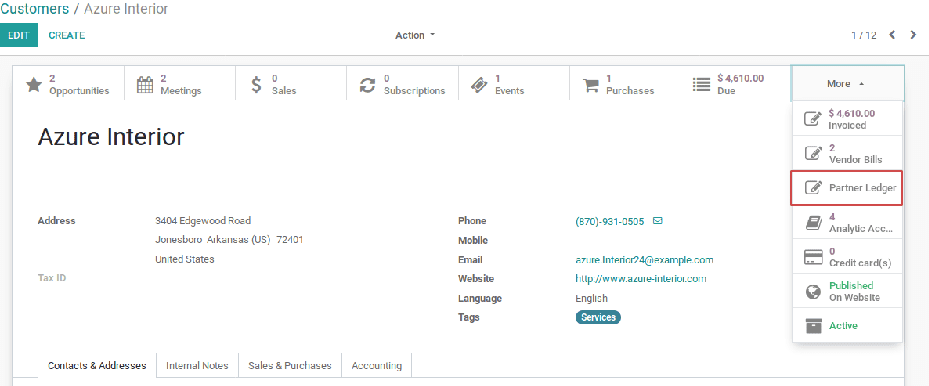
Task: Click the Active archive box icon
Action: [x=813, y=326]
